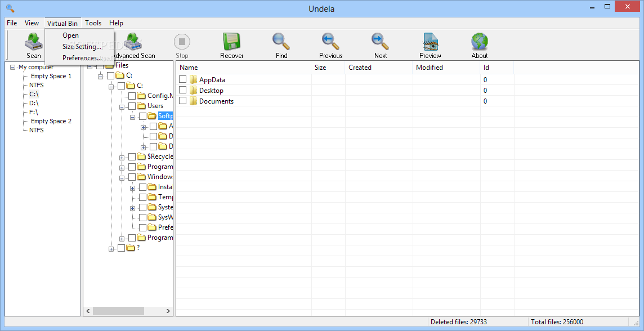Open the Tools menu
The image size is (644, 331).
pyautogui.click(x=93, y=23)
